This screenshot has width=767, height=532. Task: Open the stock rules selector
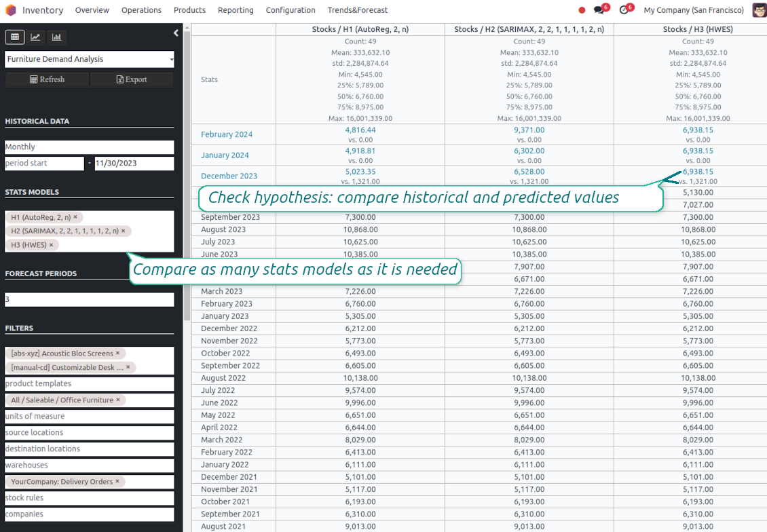coord(90,498)
